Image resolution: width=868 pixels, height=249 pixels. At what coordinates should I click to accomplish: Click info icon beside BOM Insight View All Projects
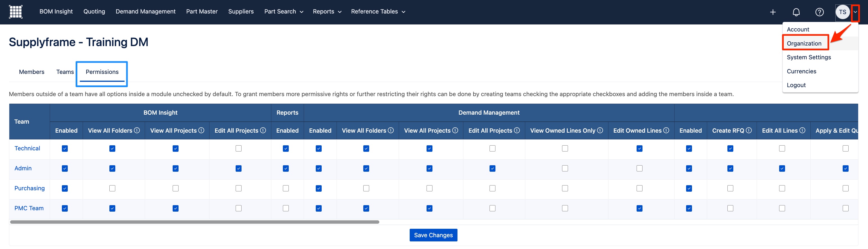[x=201, y=130]
